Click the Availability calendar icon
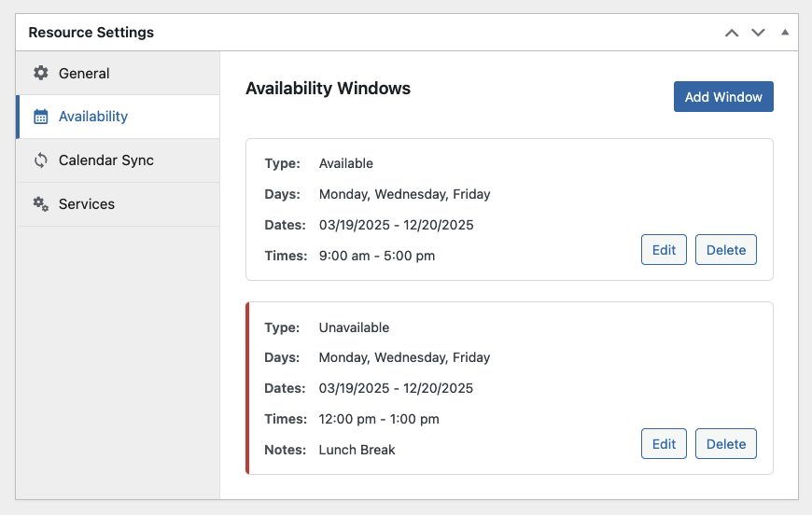This screenshot has height=515, width=812. pyautogui.click(x=41, y=117)
